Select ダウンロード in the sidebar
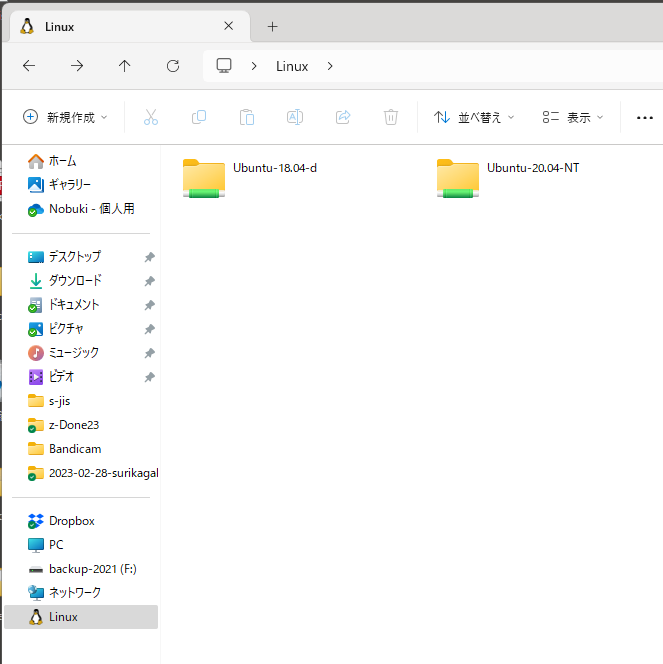The width and height of the screenshot is (663, 664). click(75, 281)
